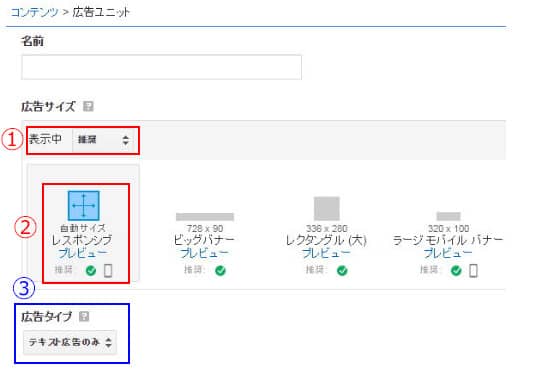
Task: Click the 広告ユニット breadcrumb text
Action: pos(101,13)
